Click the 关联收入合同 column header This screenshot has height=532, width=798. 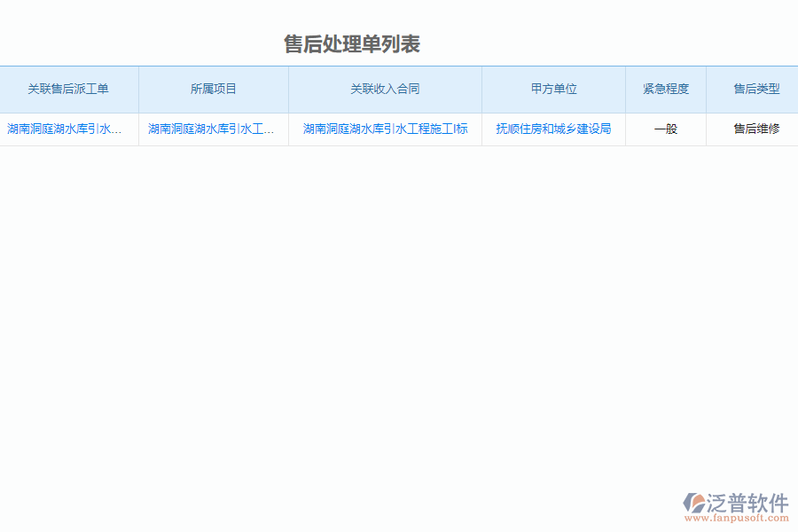click(386, 89)
